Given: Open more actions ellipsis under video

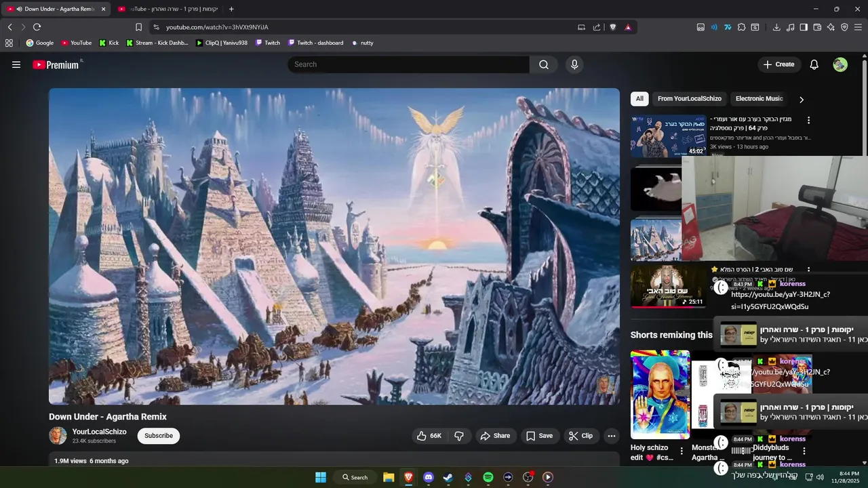Looking at the screenshot, I should click(x=612, y=436).
